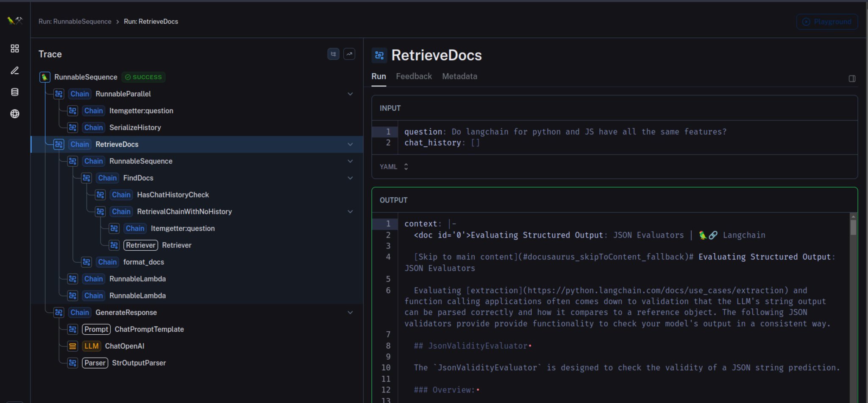
Task: Switch to the Feedback tab
Action: pos(414,76)
